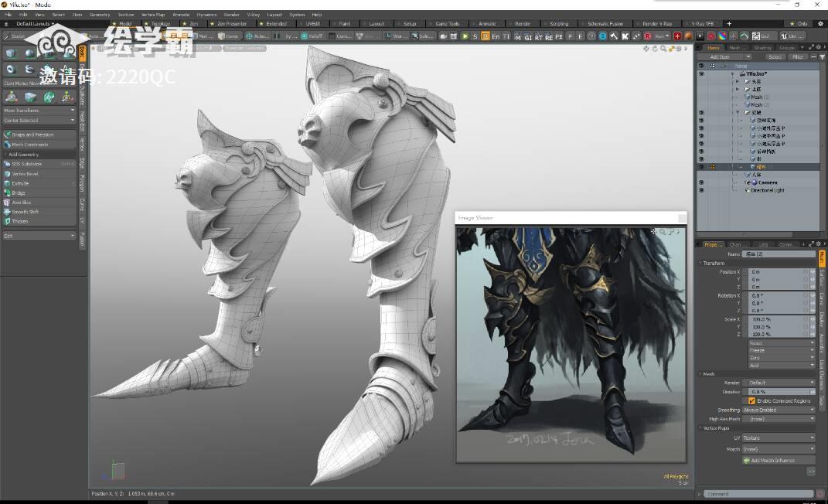Click the RT toolbar icon
The image size is (828, 504).
(539, 37)
